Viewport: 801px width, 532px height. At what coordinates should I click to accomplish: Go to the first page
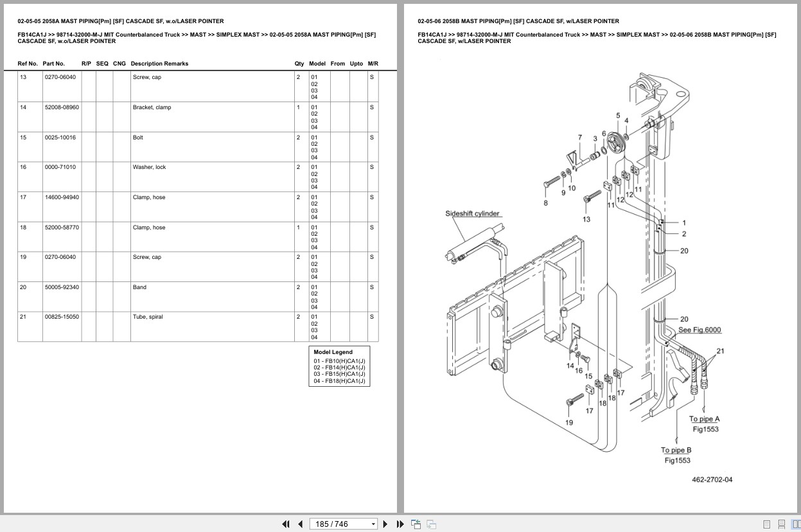[286, 524]
